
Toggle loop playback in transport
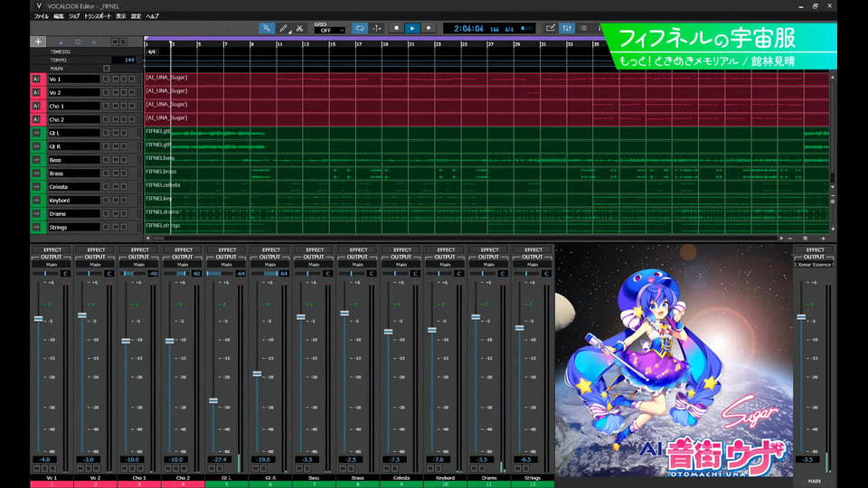pyautogui.click(x=360, y=28)
